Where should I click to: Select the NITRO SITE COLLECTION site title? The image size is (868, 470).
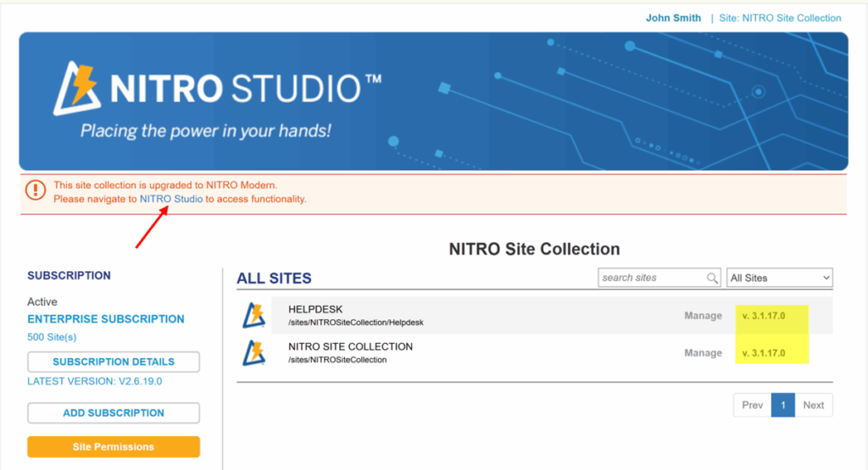350,346
